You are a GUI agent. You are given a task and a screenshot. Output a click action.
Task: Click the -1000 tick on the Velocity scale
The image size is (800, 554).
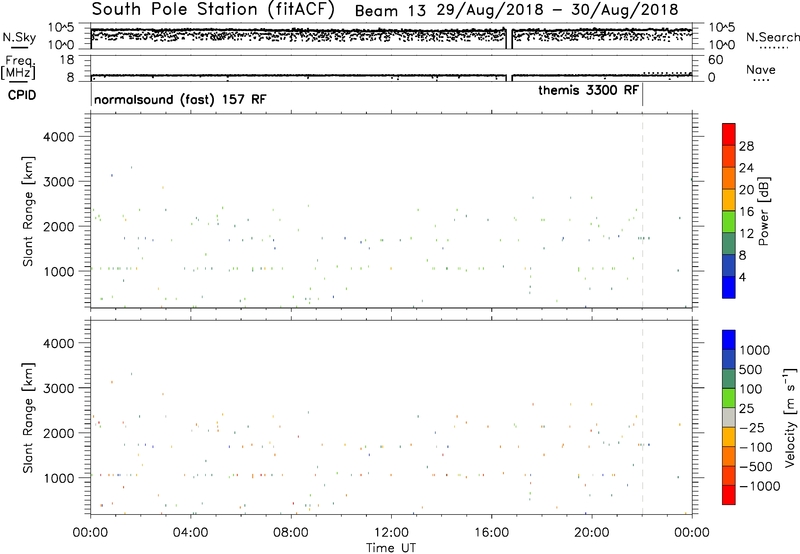point(760,486)
